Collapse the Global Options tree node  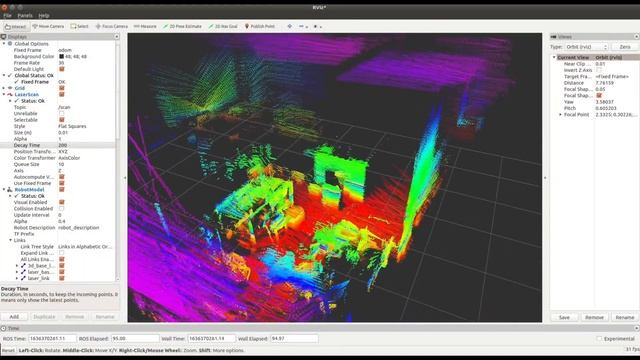point(4,44)
